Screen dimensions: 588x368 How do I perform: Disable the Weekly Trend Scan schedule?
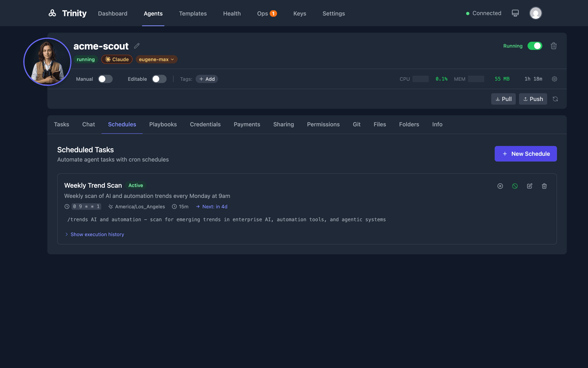515,186
